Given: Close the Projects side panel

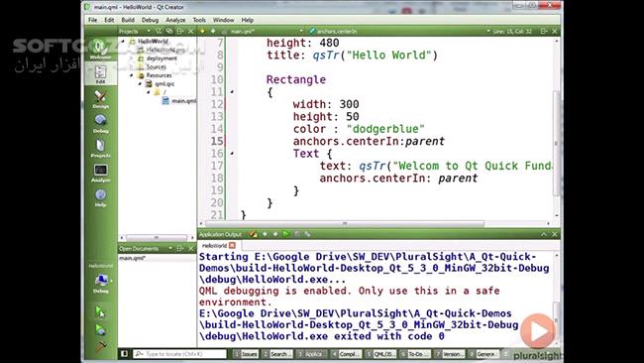Looking at the screenshot, I should [191, 32].
